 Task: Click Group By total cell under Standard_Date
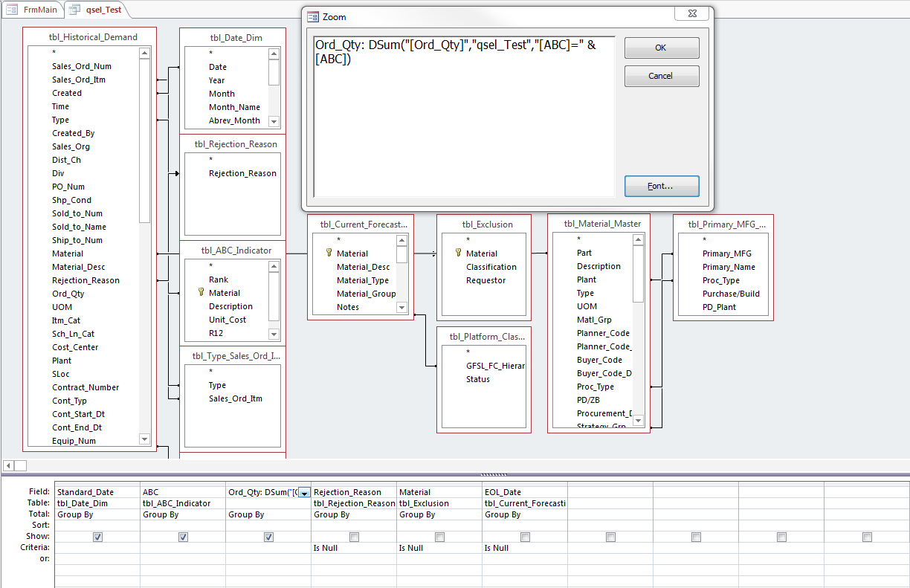click(97, 514)
